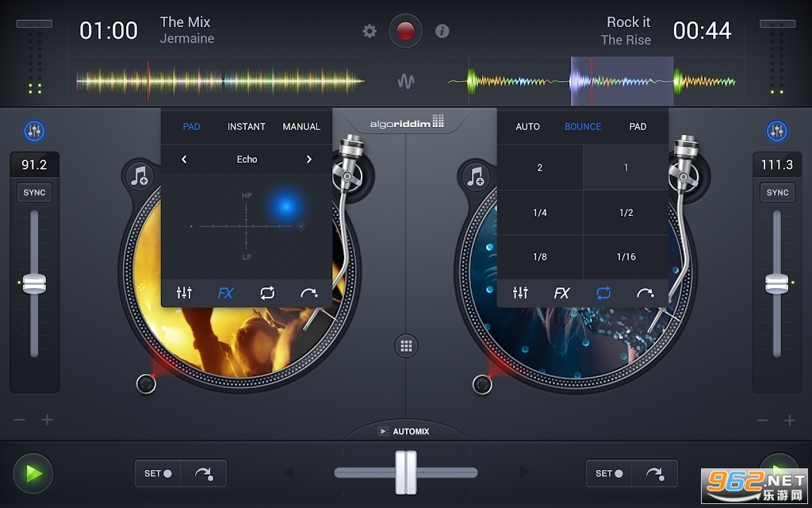
Task: Select the right deck loop icon
Action: click(604, 293)
